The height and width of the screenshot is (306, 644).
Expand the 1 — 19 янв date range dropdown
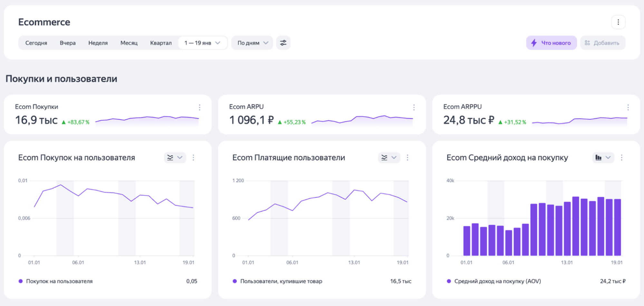pos(202,43)
